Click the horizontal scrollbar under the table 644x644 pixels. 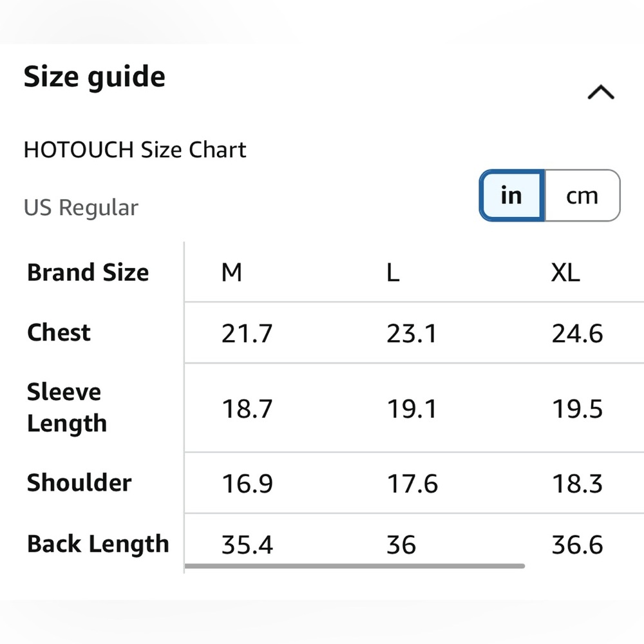coord(355,566)
